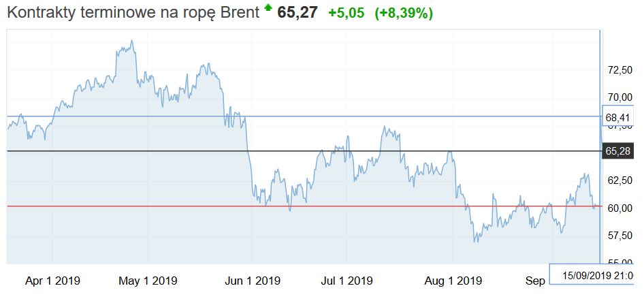Click the current price 65,27
The height and width of the screenshot is (301, 644).
tap(298, 13)
